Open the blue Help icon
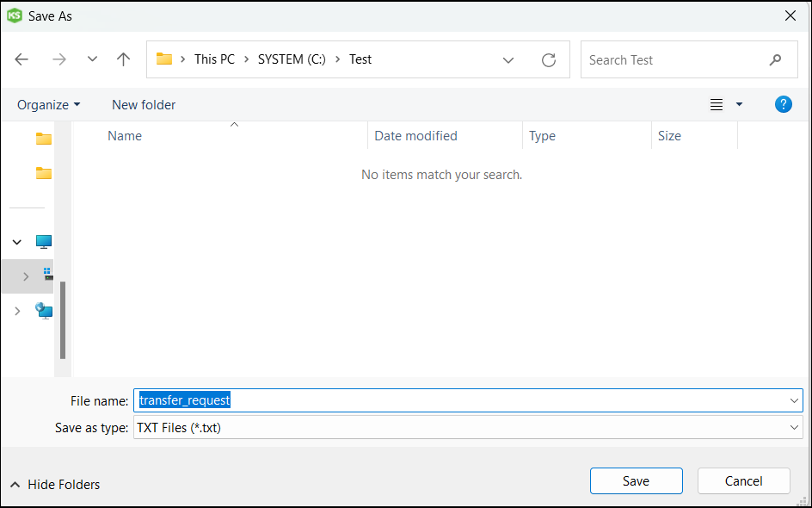This screenshot has height=508, width=812. point(783,104)
